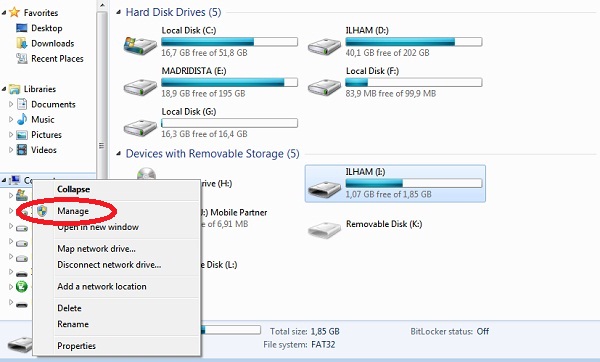Click the shield icon beside Manage

tap(42, 211)
